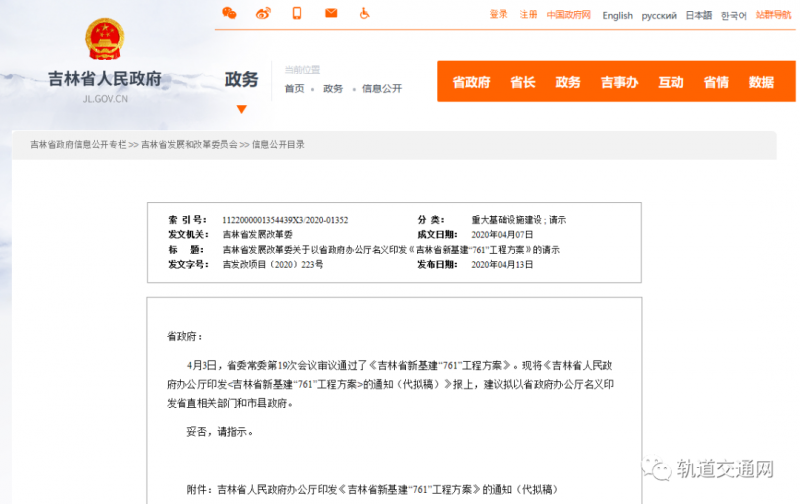
Task: Click 首页 in the breadcrumb
Action: pyautogui.click(x=294, y=89)
